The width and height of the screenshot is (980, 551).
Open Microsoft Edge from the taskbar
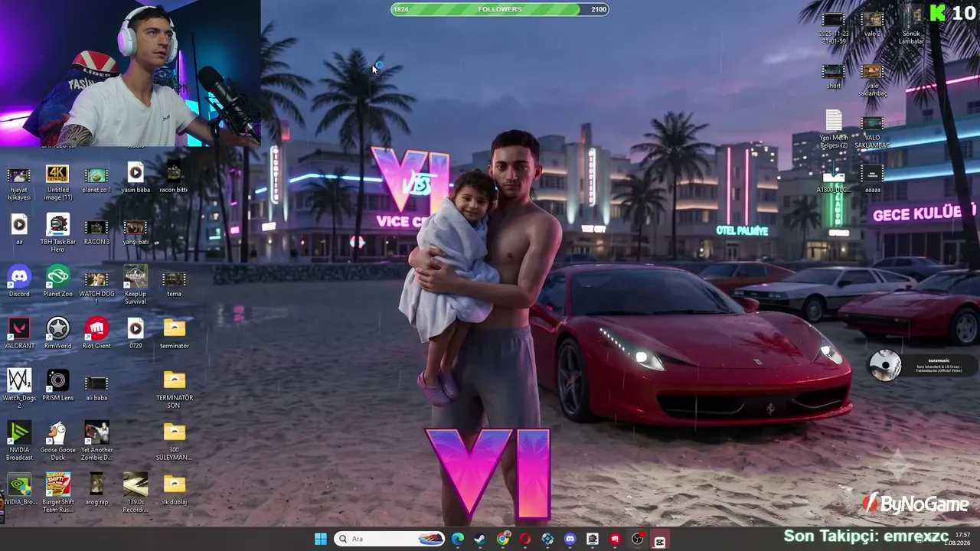coord(458,539)
